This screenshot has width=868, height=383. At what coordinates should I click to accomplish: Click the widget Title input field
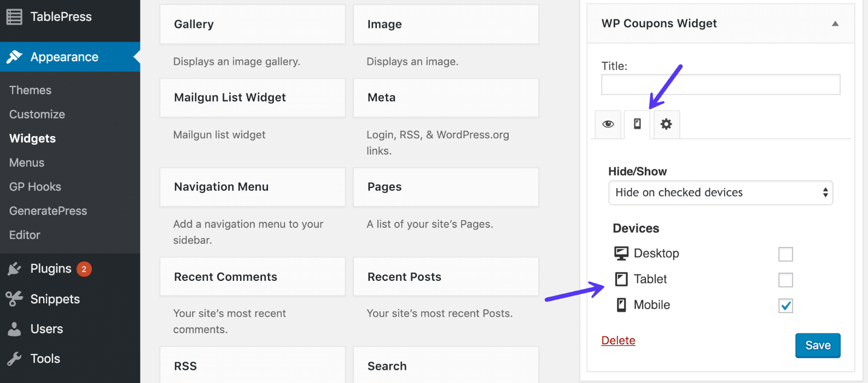click(x=720, y=85)
